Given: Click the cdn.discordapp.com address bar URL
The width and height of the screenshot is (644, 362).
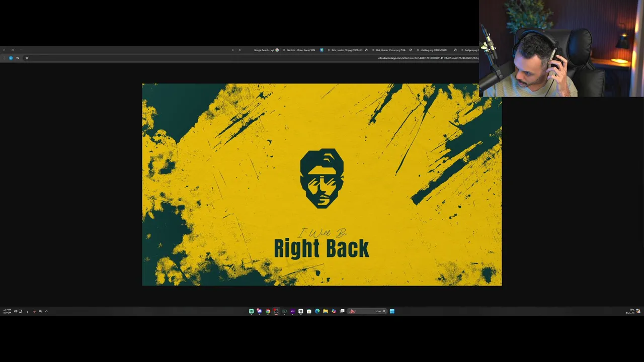Looking at the screenshot, I should coord(428,58).
